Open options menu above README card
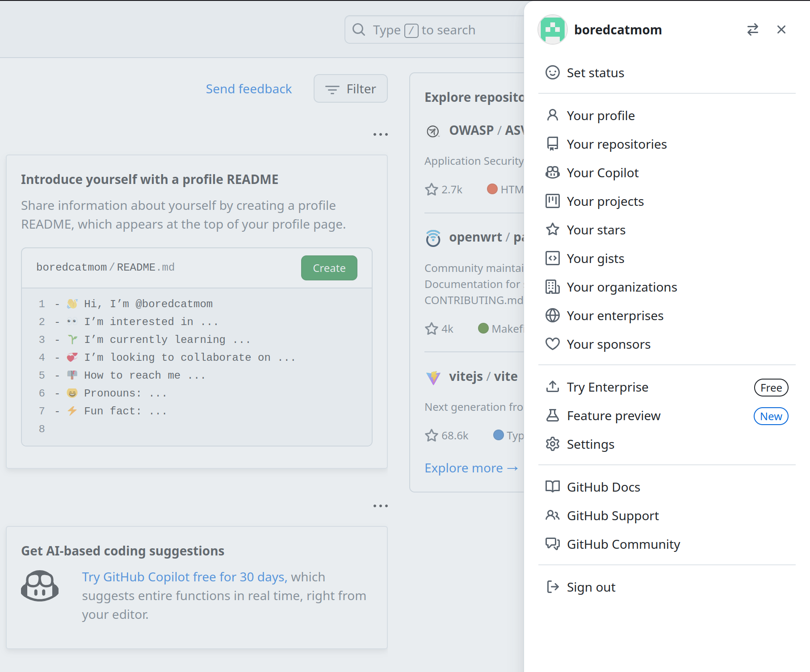This screenshot has height=672, width=810. pos(381,134)
